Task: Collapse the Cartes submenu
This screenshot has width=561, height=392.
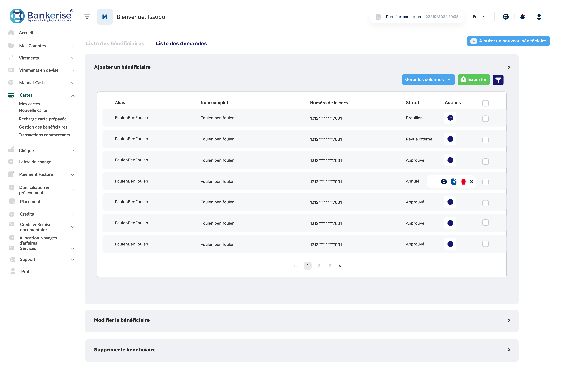Action: (73, 95)
